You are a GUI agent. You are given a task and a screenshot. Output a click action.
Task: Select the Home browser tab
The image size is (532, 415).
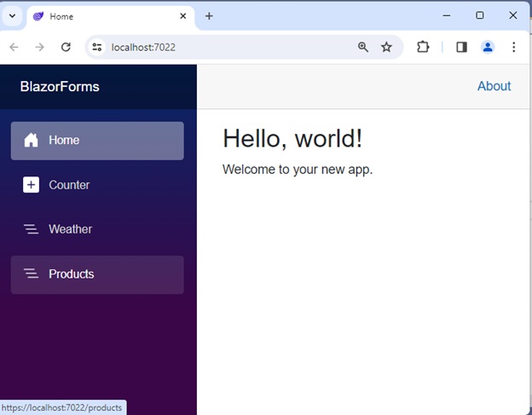pyautogui.click(x=102, y=16)
